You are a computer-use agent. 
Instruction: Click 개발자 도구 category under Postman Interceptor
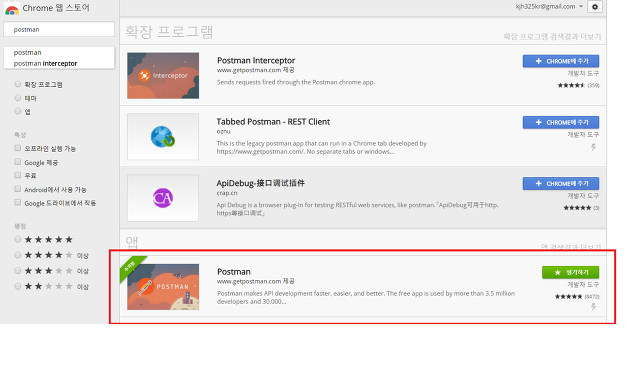pos(583,74)
